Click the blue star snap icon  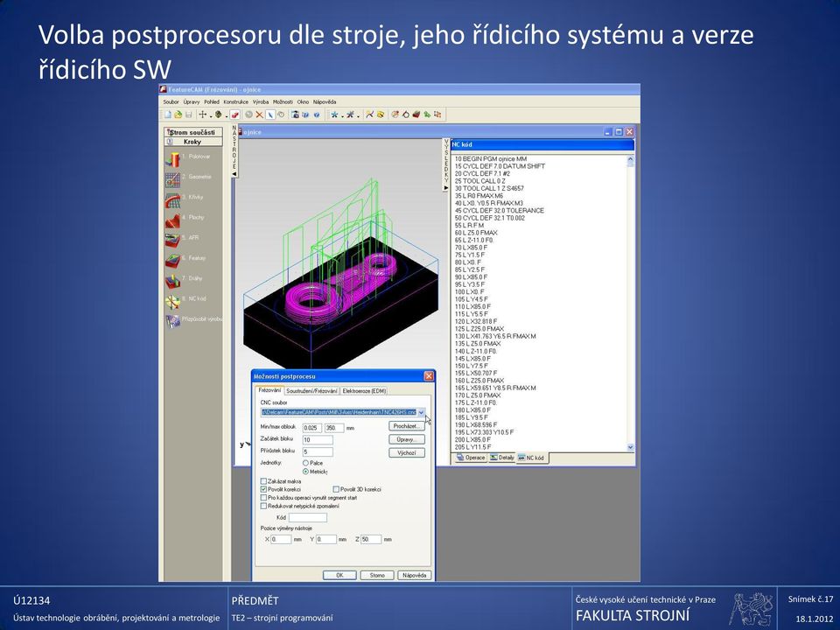[x=334, y=115]
